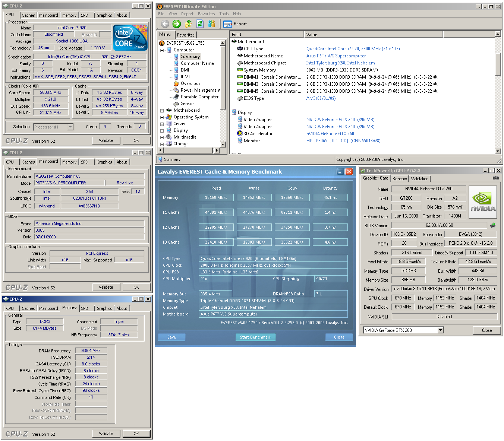504x441 pixels.
Task: Open the SPD tab in bottom CPU-Z window
Action: 85,308
